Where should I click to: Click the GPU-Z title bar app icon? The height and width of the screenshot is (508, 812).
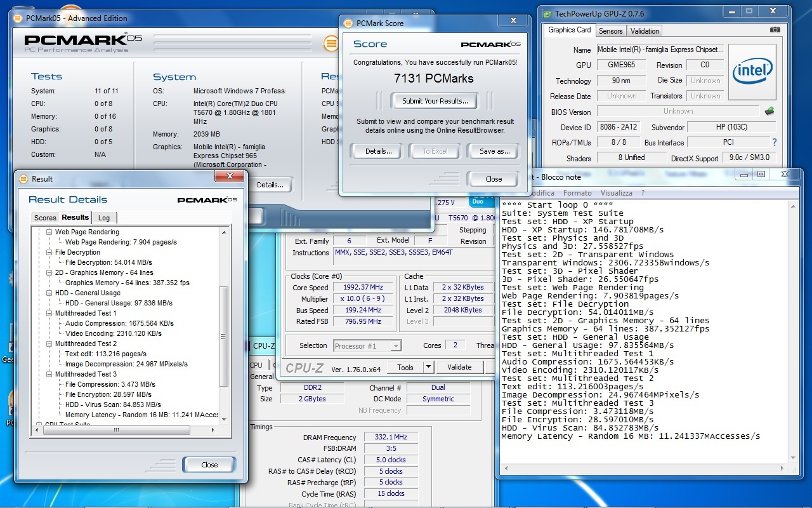tap(547, 13)
